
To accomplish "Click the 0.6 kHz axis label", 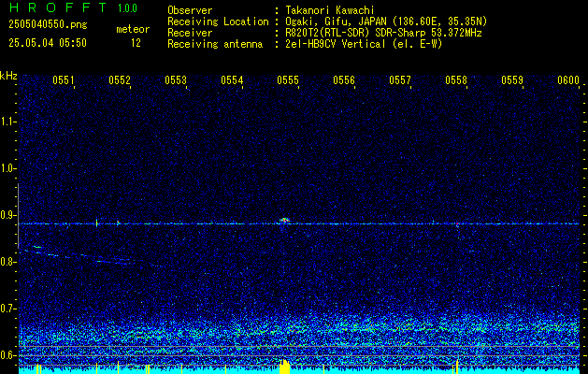I will (7, 355).
